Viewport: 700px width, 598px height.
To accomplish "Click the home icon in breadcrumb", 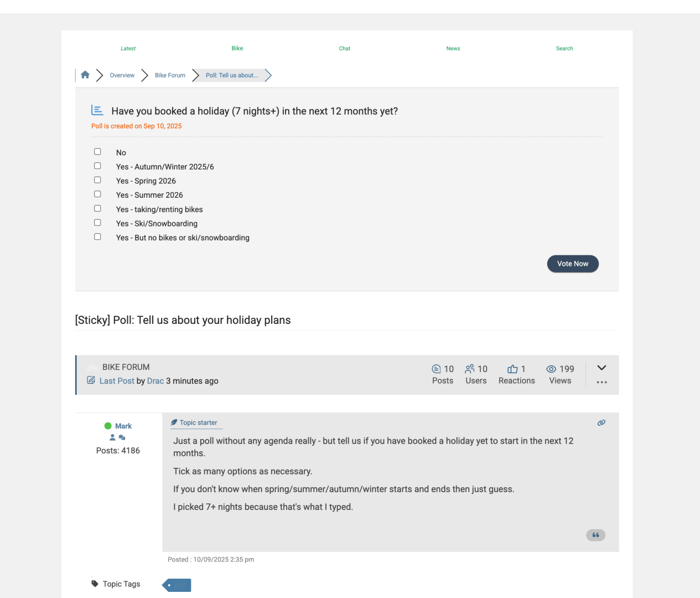I will click(85, 75).
